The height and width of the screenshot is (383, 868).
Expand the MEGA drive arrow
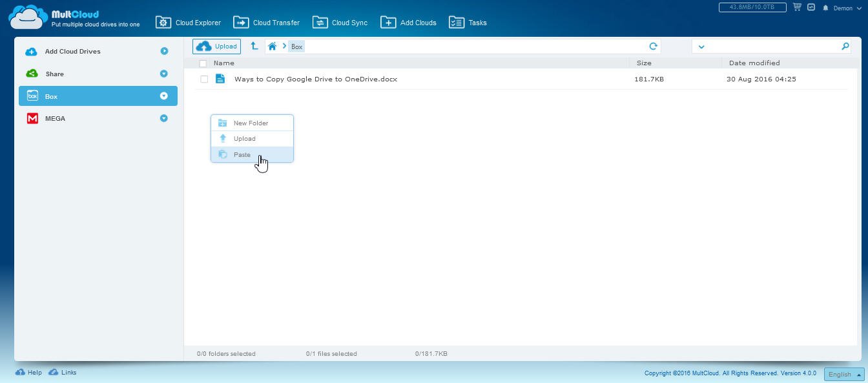click(x=164, y=118)
